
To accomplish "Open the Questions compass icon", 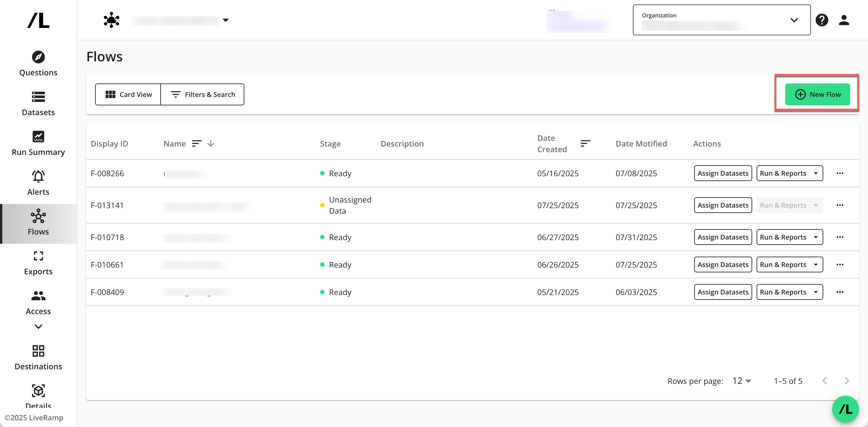I will (38, 57).
